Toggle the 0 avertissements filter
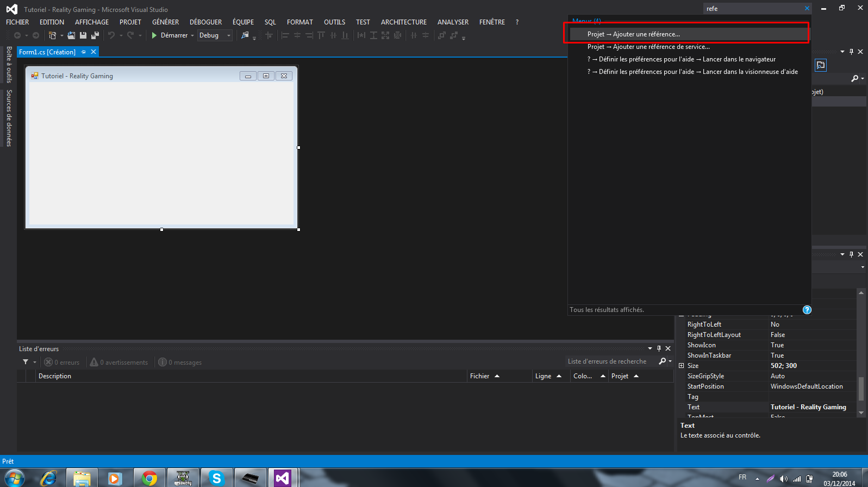The image size is (868, 487). pyautogui.click(x=119, y=363)
